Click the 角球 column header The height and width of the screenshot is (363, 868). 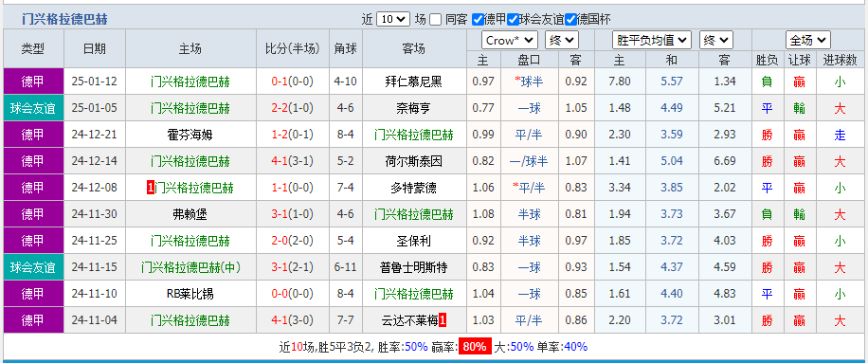[x=346, y=48]
